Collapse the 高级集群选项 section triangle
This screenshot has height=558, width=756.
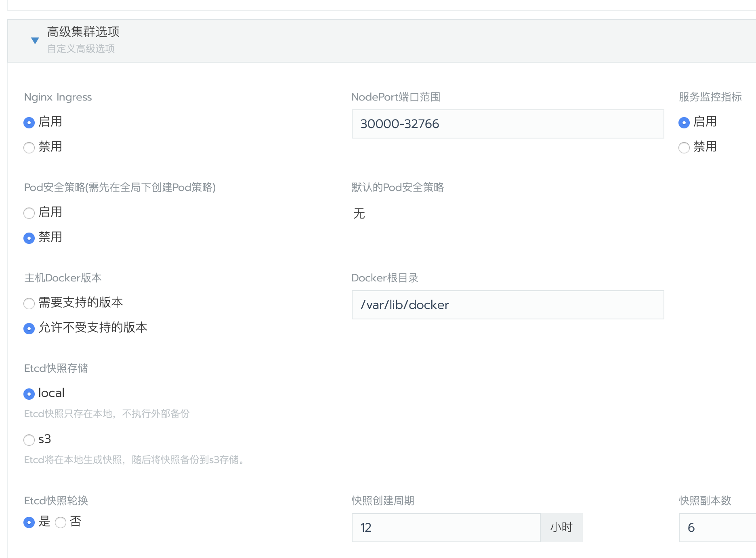tap(35, 40)
